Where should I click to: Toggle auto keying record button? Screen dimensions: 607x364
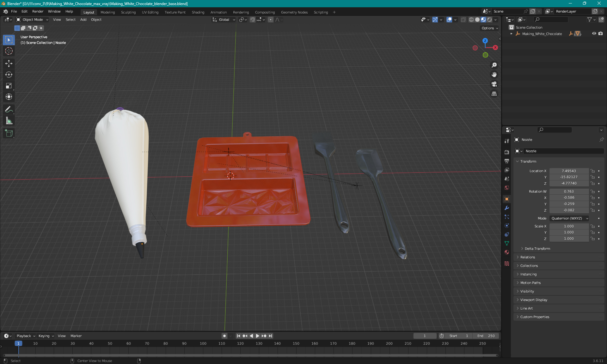coord(224,336)
